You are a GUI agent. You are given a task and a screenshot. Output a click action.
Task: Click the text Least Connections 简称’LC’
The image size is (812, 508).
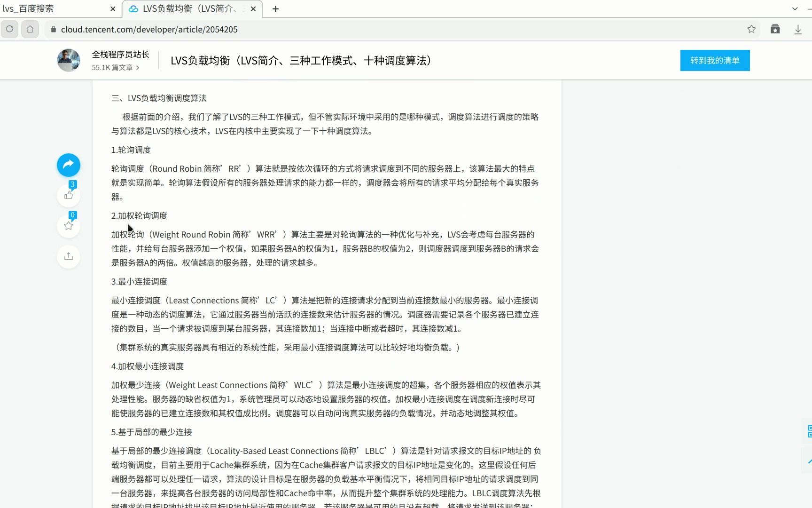pos(223,300)
